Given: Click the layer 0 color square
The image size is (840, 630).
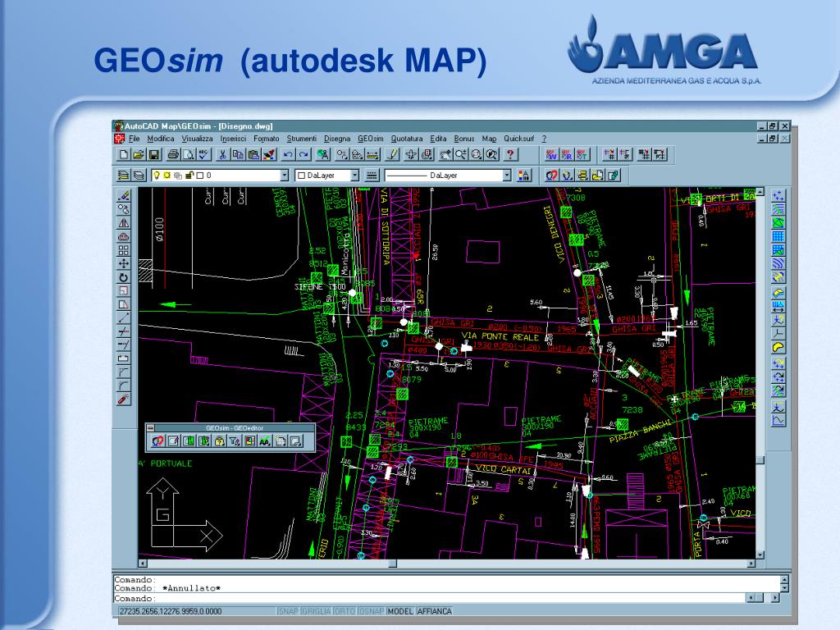Looking at the screenshot, I should click(200, 176).
